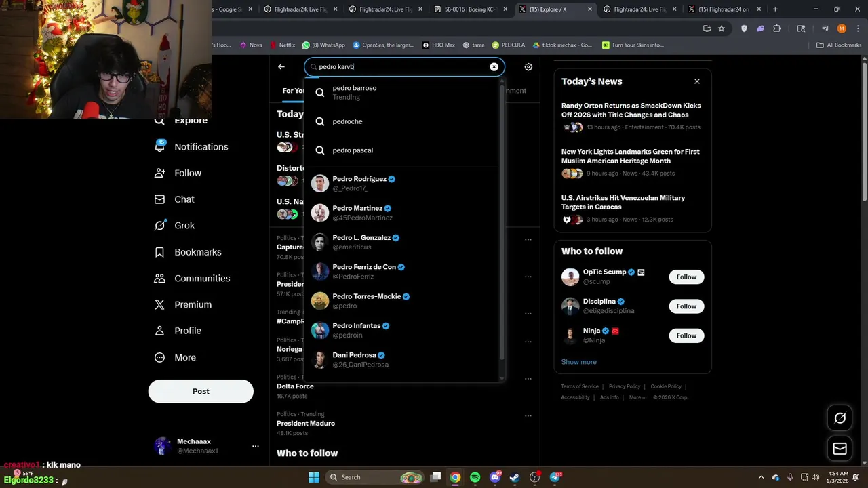Open Spotify from the taskbar

click(x=475, y=477)
